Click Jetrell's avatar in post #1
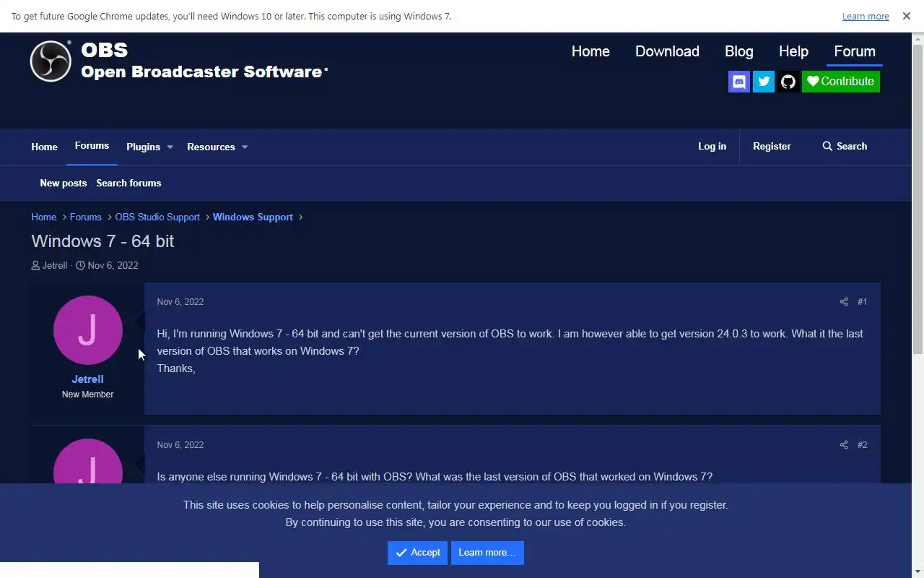The width and height of the screenshot is (924, 578). coord(88,330)
